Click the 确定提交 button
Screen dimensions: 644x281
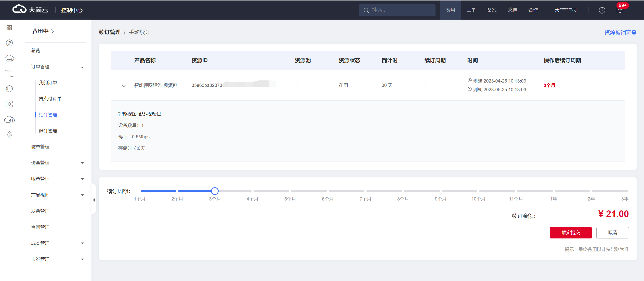click(x=571, y=232)
